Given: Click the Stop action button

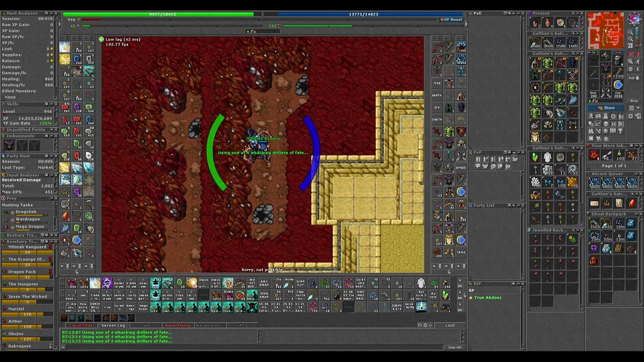Looking at the screenshot, I should 634,101.
